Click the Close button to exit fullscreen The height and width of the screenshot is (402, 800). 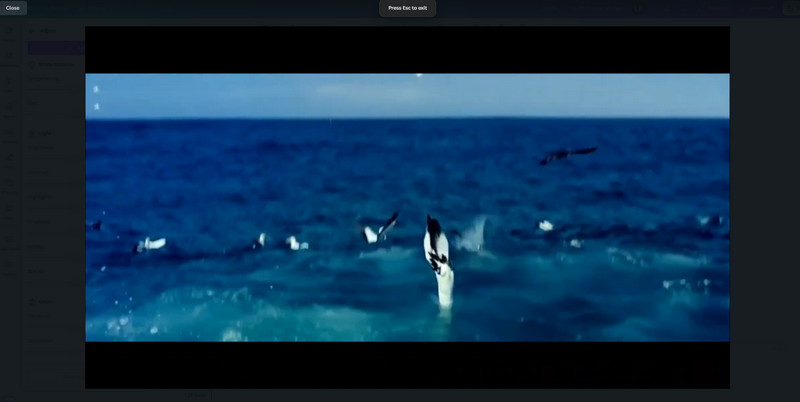[13, 7]
